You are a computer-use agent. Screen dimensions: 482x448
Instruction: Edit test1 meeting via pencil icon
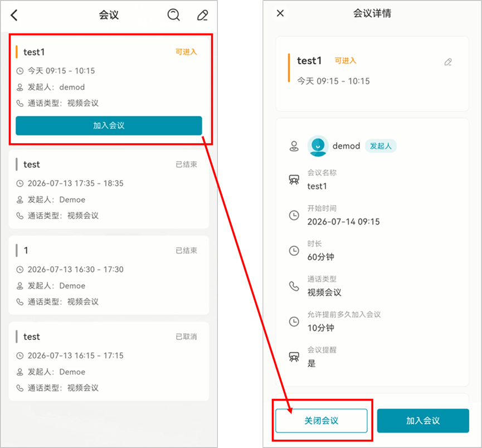[448, 62]
